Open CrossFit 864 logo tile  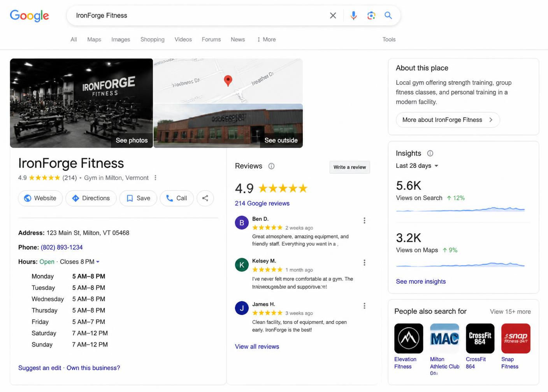click(x=480, y=338)
